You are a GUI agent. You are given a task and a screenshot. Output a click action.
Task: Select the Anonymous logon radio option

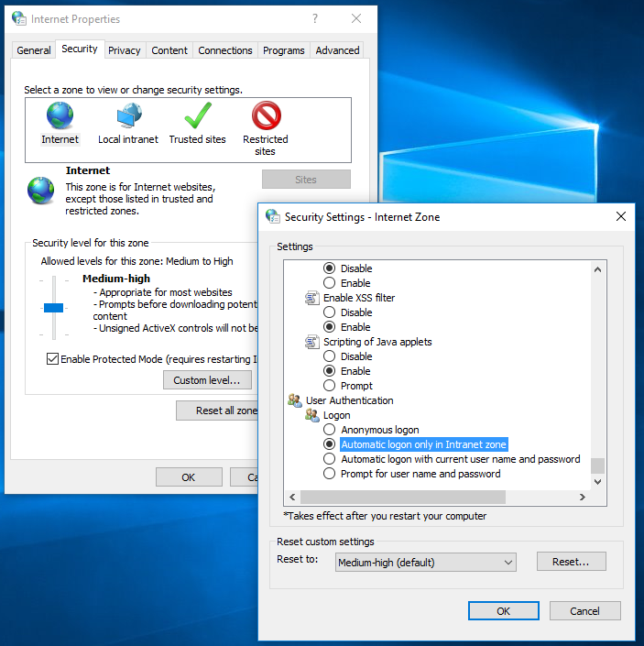tap(330, 430)
